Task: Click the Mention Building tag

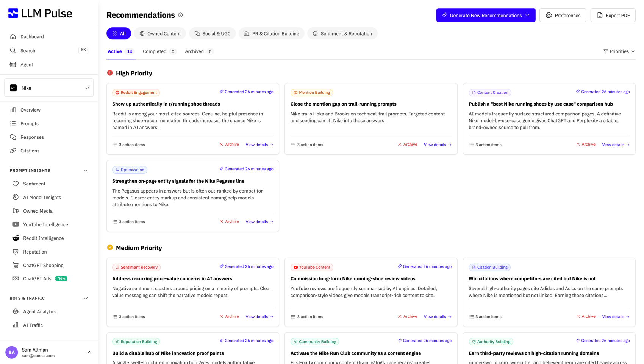Action: pos(312,93)
